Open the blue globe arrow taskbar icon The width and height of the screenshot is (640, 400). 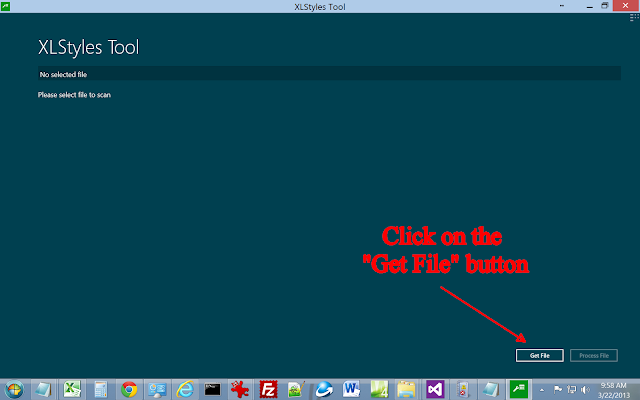324,389
